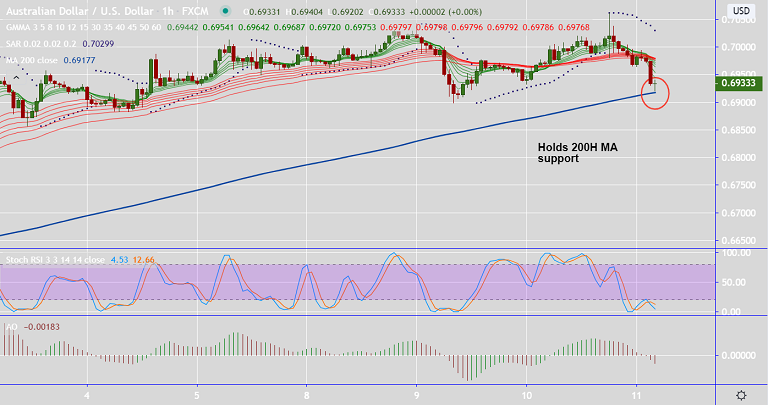Click the Stoch RSI value 12.66

coord(144,260)
